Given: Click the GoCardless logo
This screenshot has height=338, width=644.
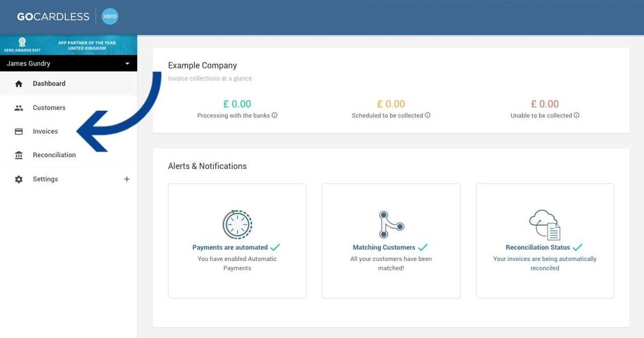Looking at the screenshot, I should [x=53, y=17].
